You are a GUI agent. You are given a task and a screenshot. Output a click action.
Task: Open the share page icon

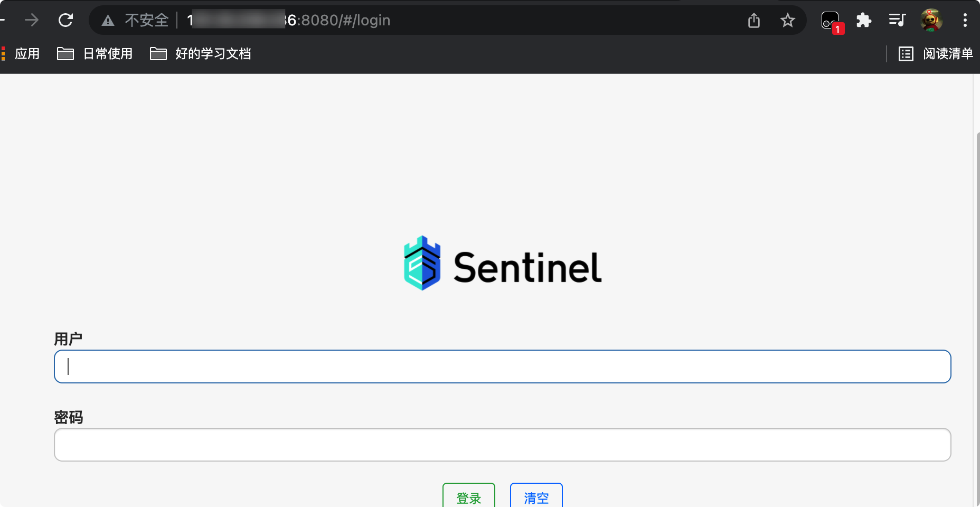(754, 21)
